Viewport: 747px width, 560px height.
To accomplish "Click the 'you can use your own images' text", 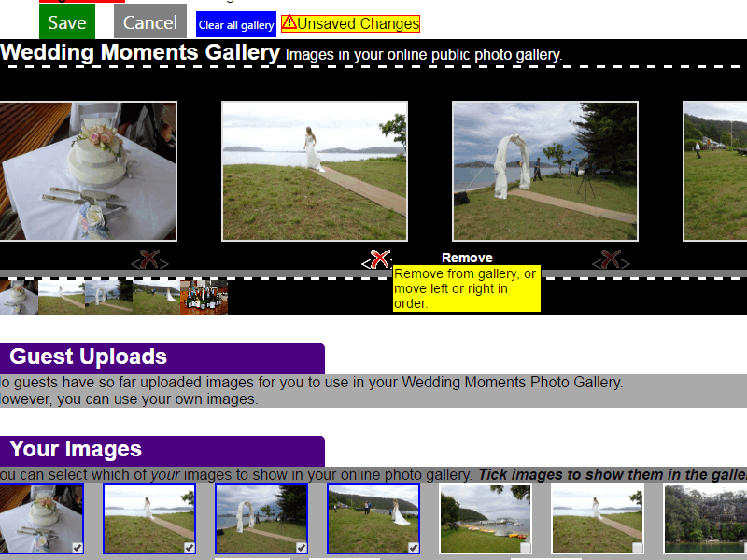I will [158, 399].
